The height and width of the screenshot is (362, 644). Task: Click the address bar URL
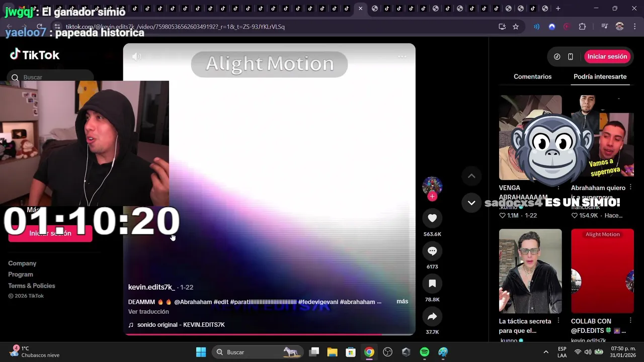pos(175,27)
